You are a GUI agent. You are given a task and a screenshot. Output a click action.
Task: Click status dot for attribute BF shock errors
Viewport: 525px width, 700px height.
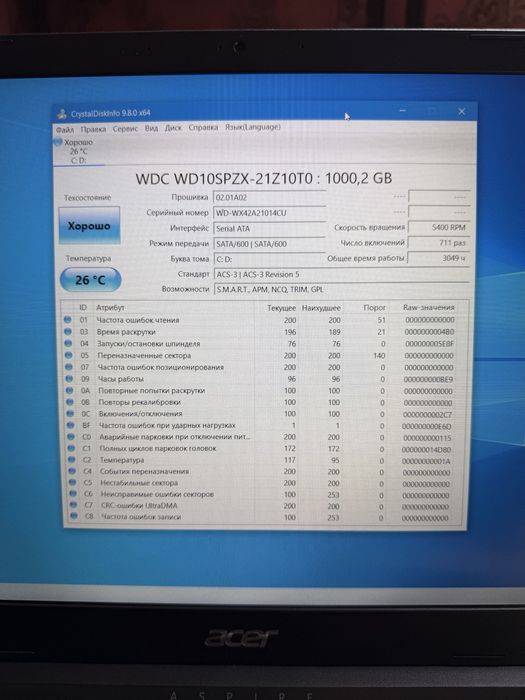[71, 425]
